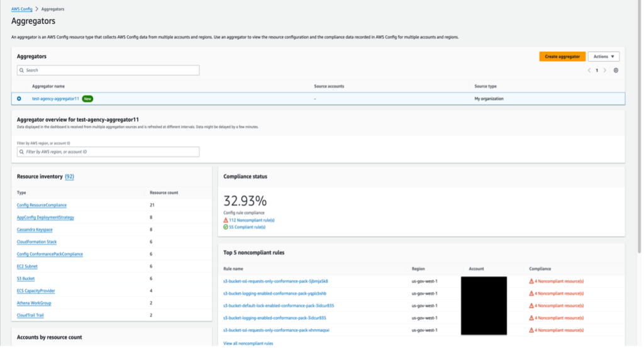Open rule s3-bucket-logging-enabled-conformance-pack-3idcur835
This screenshot has width=644, height=348.
click(x=275, y=318)
